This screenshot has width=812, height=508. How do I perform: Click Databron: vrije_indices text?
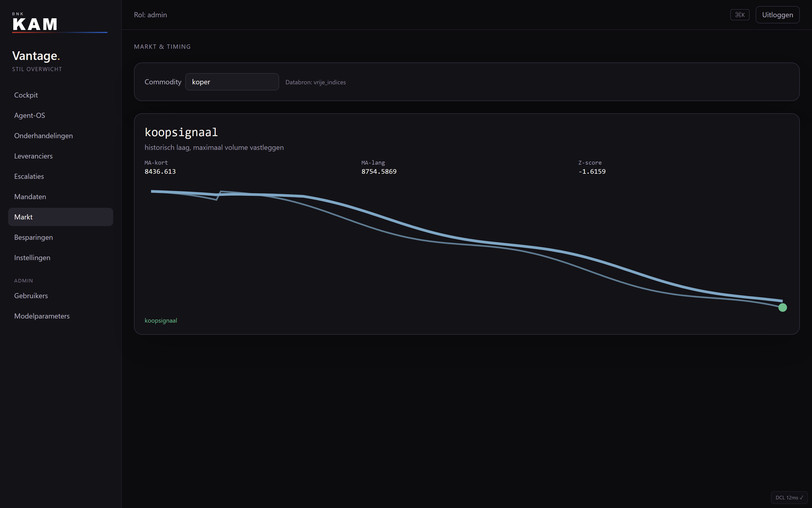click(x=315, y=82)
